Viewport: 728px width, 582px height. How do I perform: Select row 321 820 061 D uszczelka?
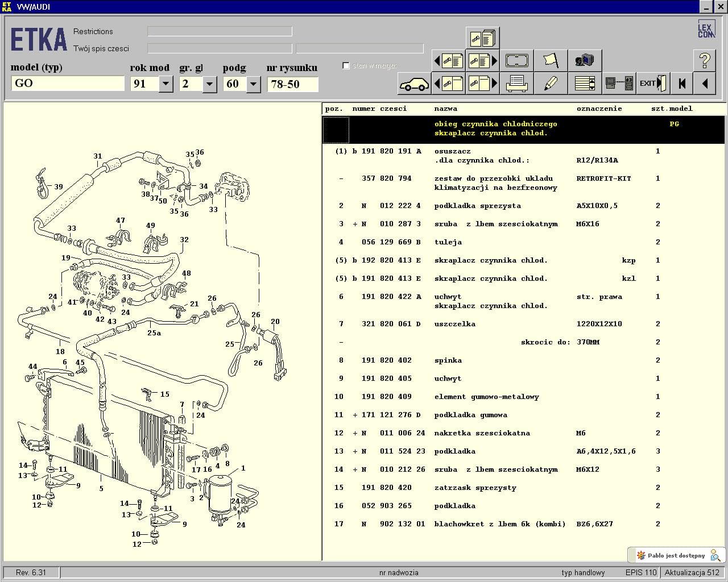523,324
